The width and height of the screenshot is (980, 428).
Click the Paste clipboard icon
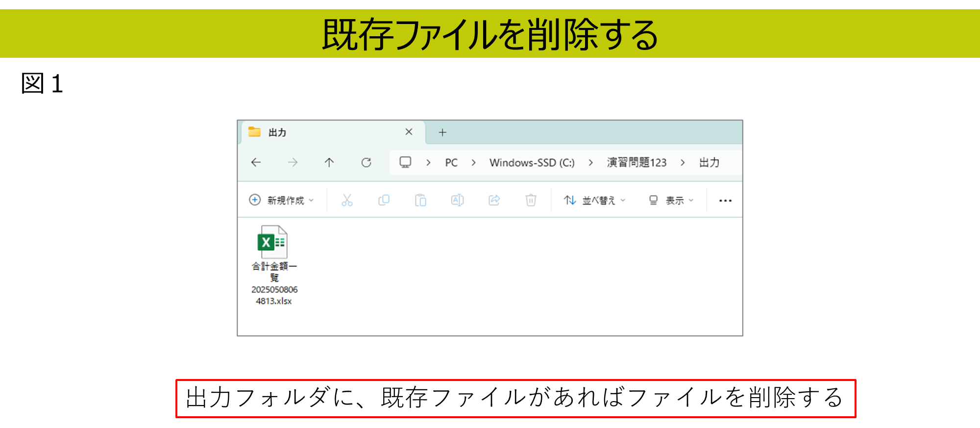[420, 200]
